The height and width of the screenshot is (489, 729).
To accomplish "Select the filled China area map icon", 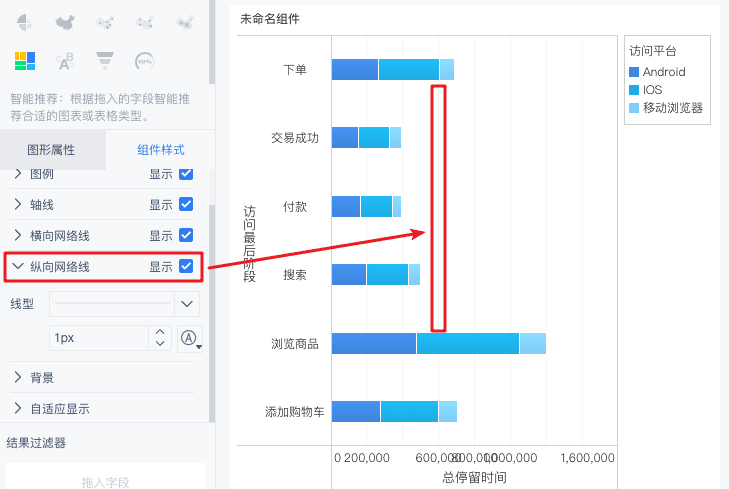I will point(65,22).
